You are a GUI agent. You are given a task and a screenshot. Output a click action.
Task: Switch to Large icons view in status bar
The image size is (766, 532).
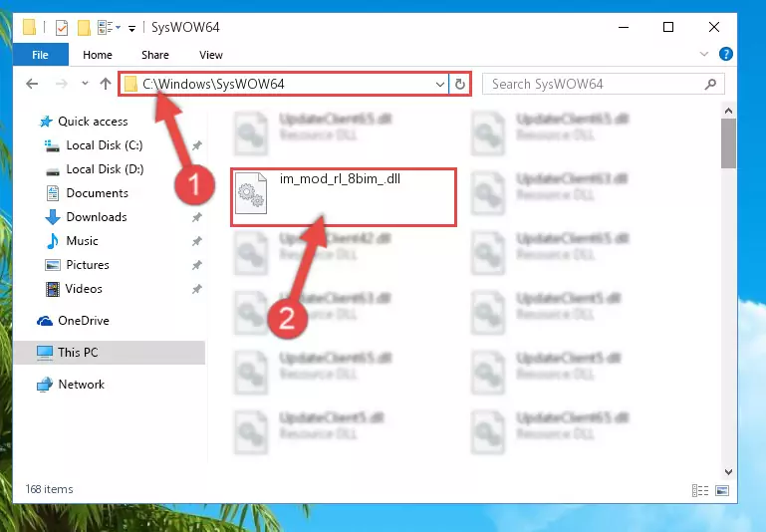click(722, 490)
